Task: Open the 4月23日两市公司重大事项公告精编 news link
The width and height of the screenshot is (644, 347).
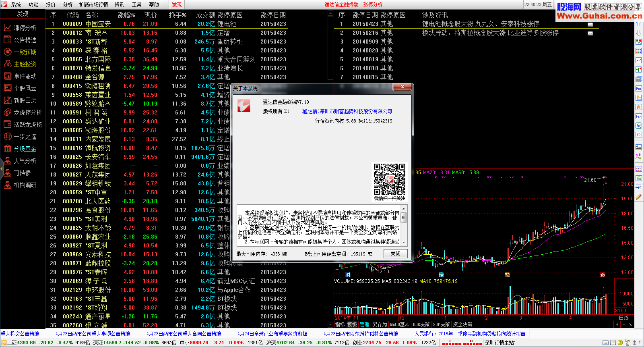Action: pyautogui.click(x=93, y=334)
